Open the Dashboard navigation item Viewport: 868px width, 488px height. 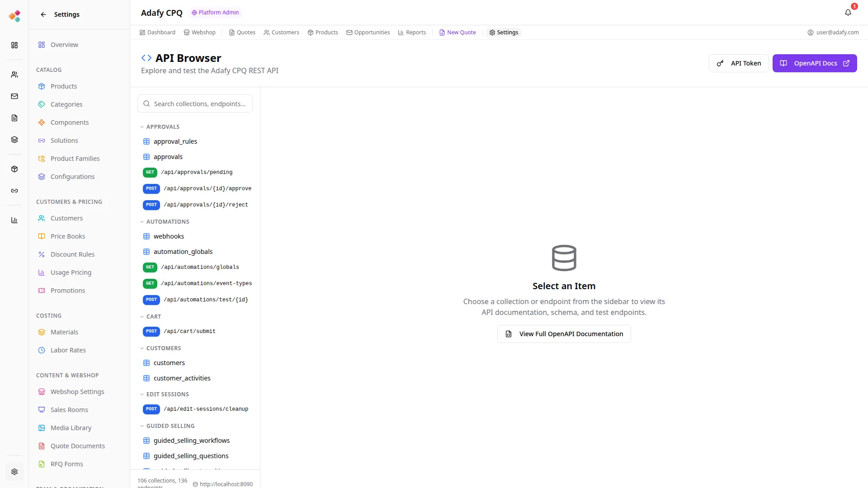(x=157, y=32)
